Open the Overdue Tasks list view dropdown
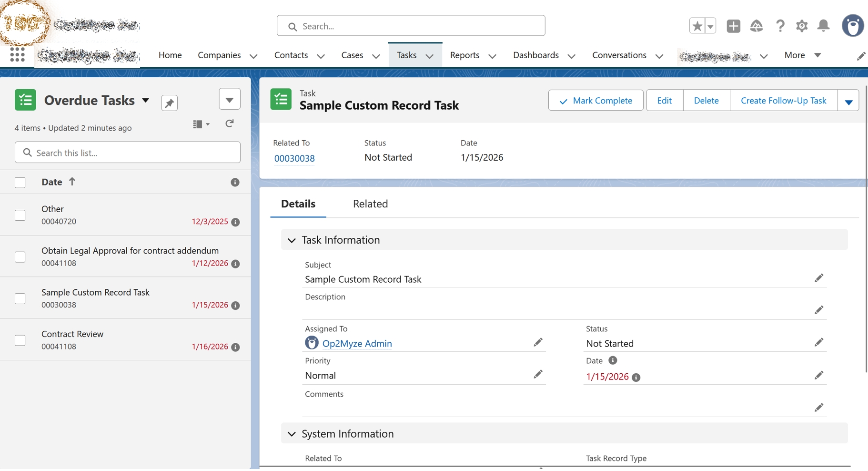Viewport: 868px width, 471px height. [145, 101]
